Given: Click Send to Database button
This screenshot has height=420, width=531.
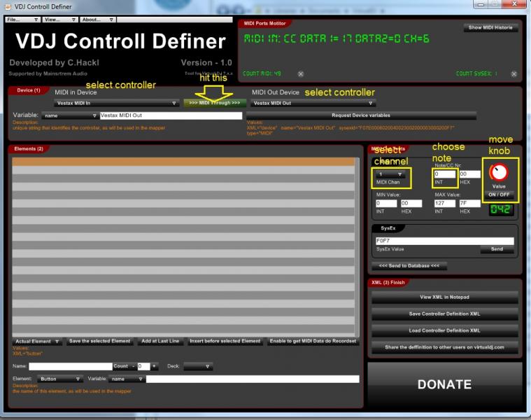Looking at the screenshot, I should coord(409,266).
